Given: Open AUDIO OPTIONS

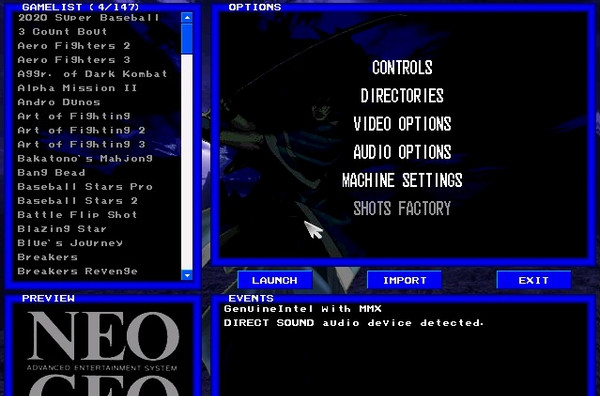Looking at the screenshot, I should coord(402,152).
